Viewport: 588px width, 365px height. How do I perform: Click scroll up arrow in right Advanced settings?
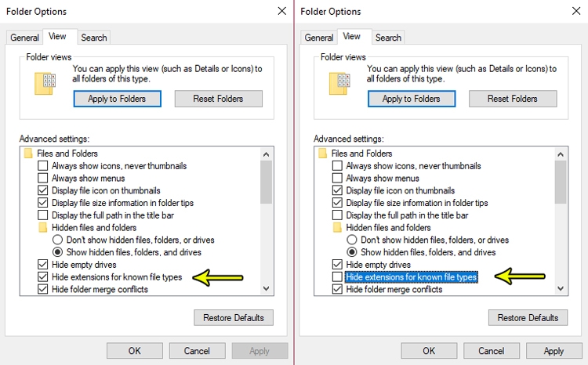pyautogui.click(x=561, y=154)
